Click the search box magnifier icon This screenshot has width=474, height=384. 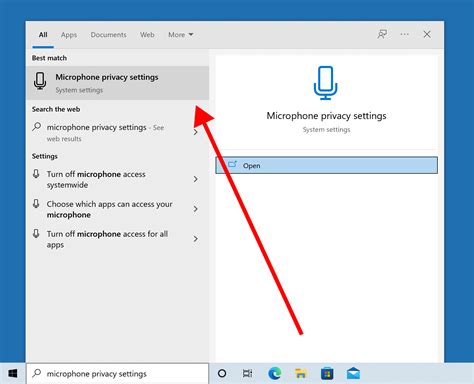(x=37, y=373)
